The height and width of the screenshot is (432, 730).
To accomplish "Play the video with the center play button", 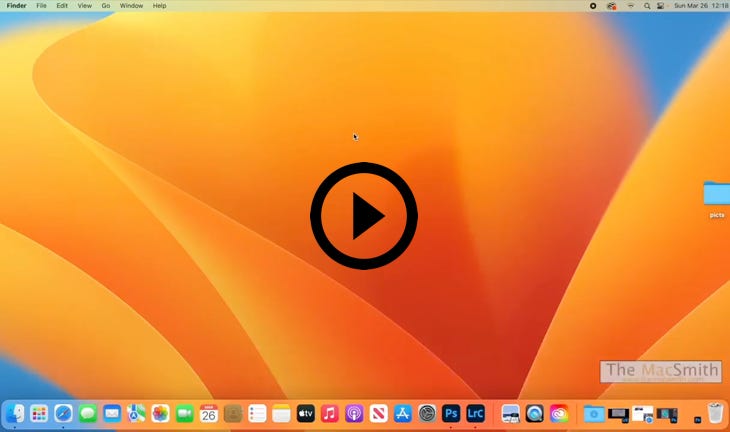I will pos(364,216).
